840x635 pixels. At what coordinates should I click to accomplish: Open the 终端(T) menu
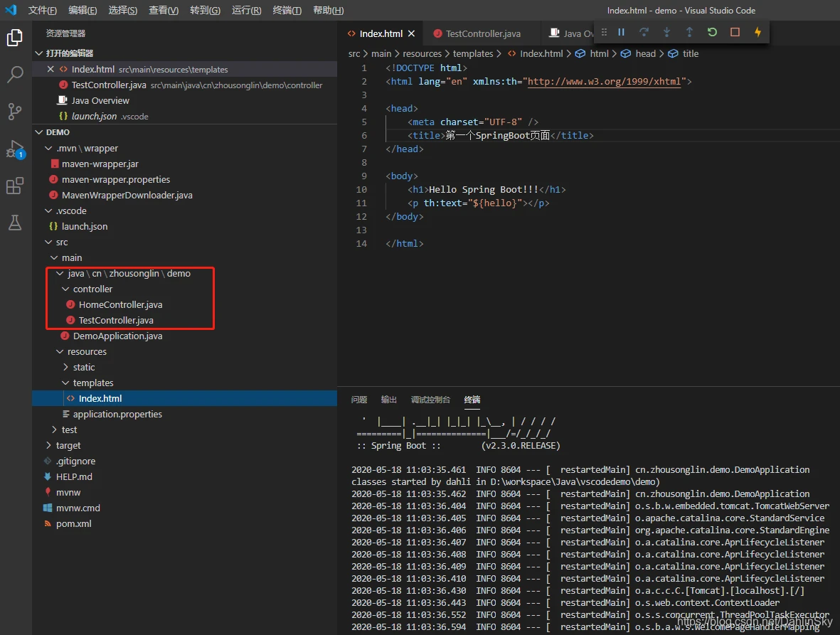click(x=287, y=10)
